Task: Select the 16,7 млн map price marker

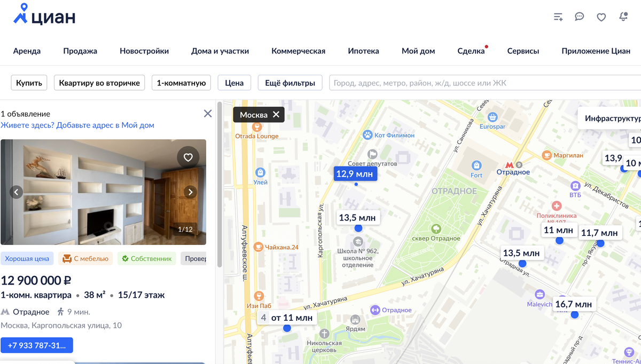Action: (574, 305)
